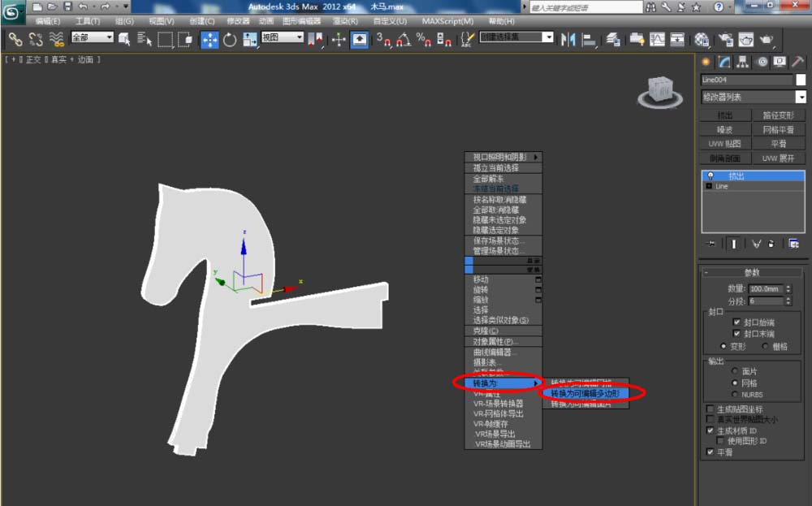The width and height of the screenshot is (812, 506).
Task: Open the MAXScript(M) menu
Action: click(447, 21)
